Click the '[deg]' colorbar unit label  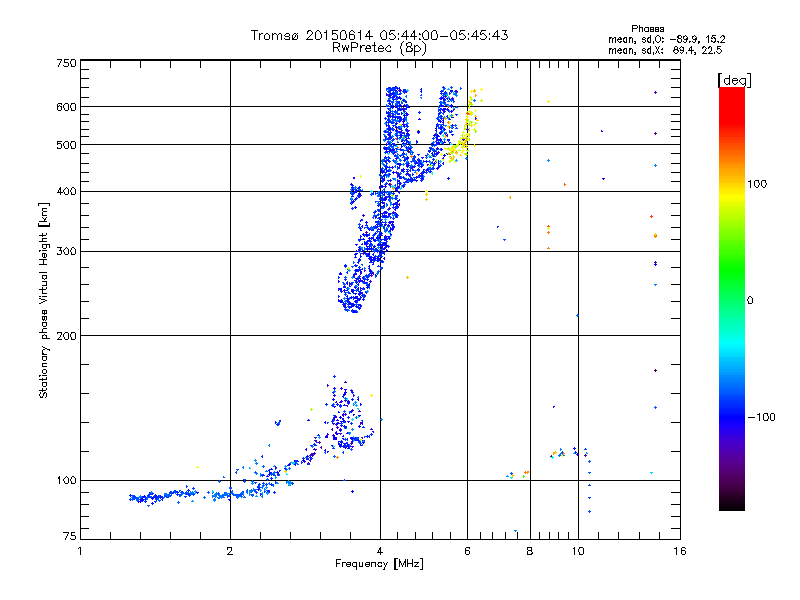(x=734, y=80)
